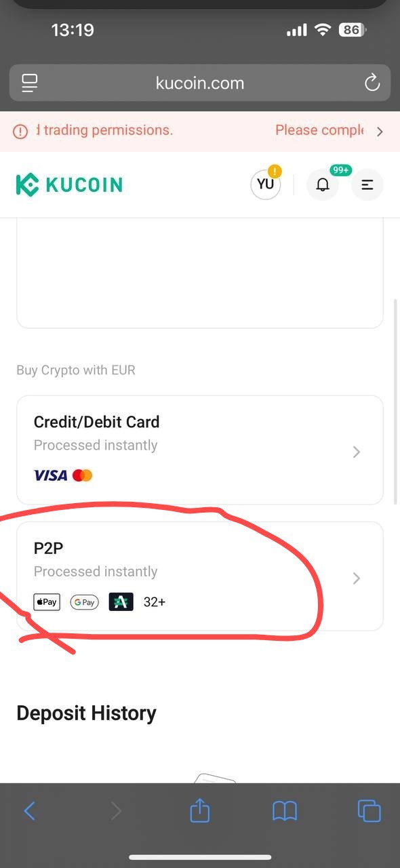This screenshot has height=868, width=400.
Task: Open the Safari bookmarks icon
Action: [285, 811]
